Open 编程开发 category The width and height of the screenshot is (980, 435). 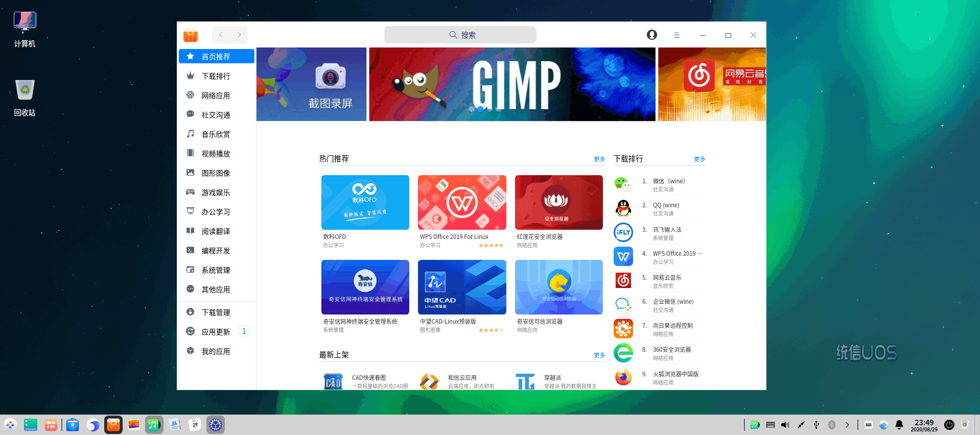click(217, 250)
